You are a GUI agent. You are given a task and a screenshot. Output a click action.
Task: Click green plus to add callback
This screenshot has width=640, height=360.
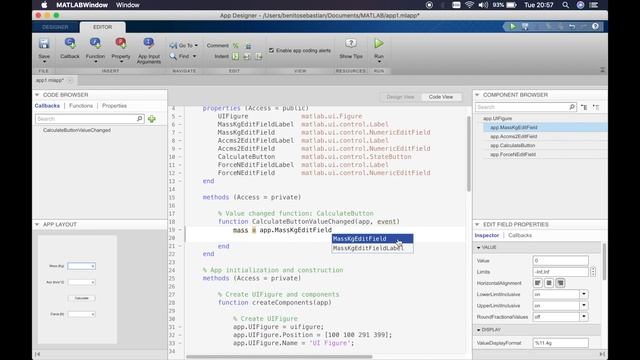coord(152,119)
